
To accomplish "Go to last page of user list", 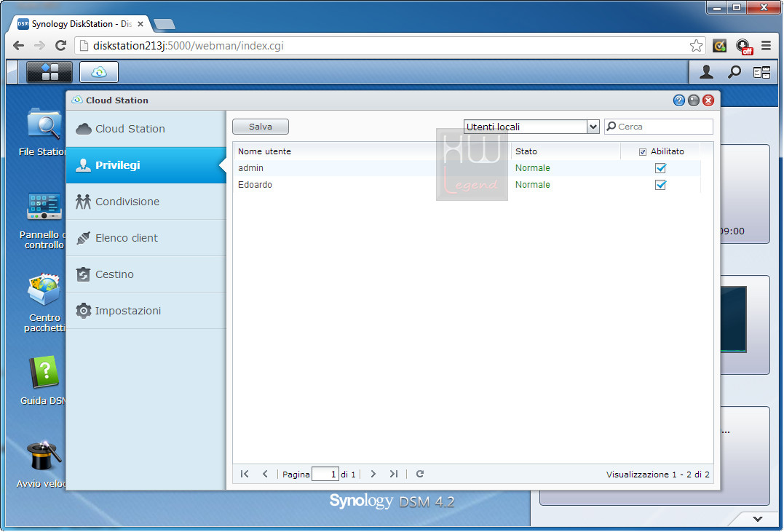I will pyautogui.click(x=394, y=474).
